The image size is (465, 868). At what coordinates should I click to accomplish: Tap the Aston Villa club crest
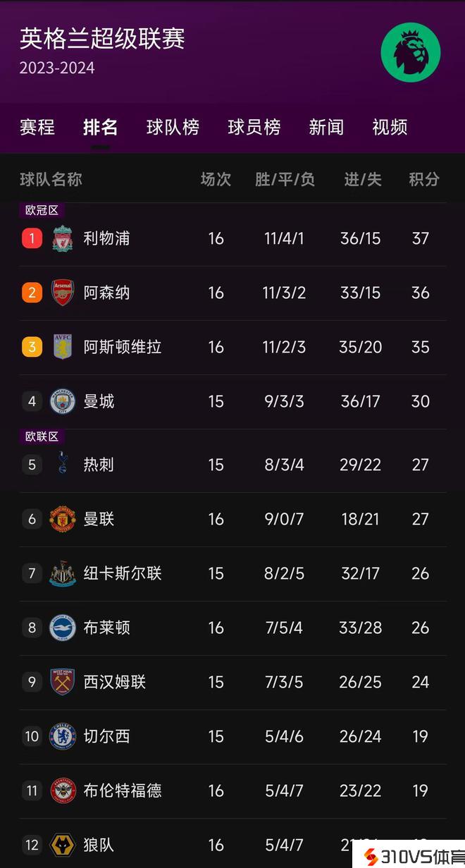(x=63, y=347)
